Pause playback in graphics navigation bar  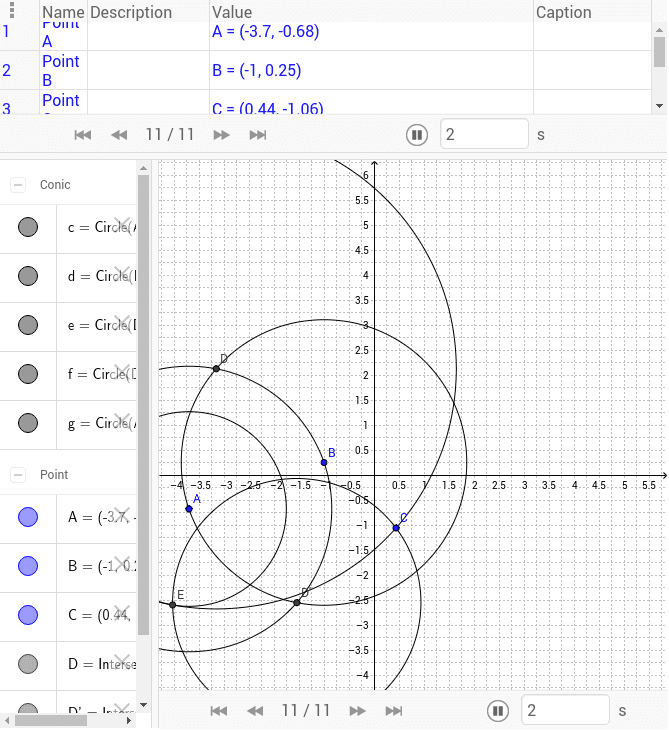tap(498, 711)
